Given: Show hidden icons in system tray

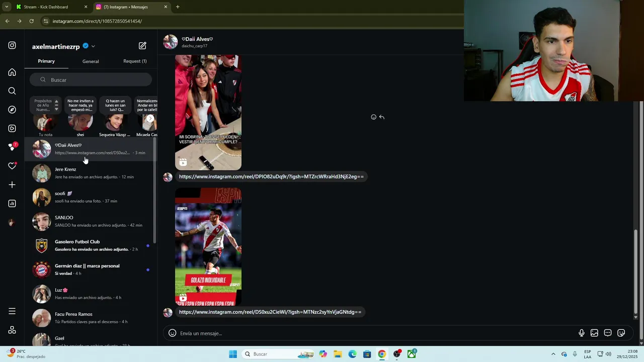Looking at the screenshot, I should pos(553,354).
